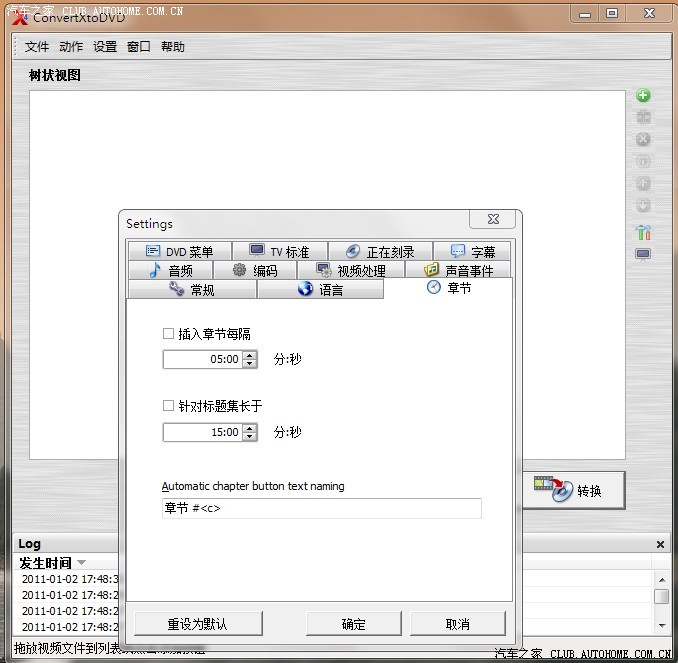
Task: Switch to the 字幕 tab
Action: coord(472,251)
